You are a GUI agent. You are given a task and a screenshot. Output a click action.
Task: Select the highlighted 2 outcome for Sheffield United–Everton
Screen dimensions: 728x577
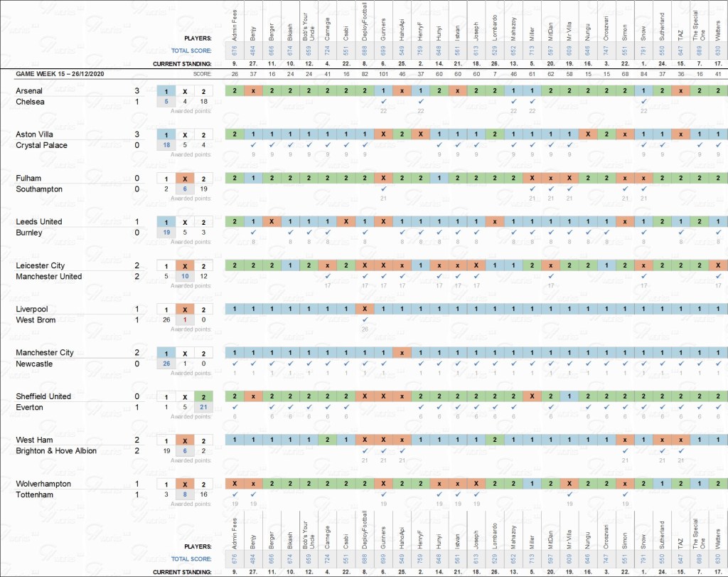[x=203, y=397]
